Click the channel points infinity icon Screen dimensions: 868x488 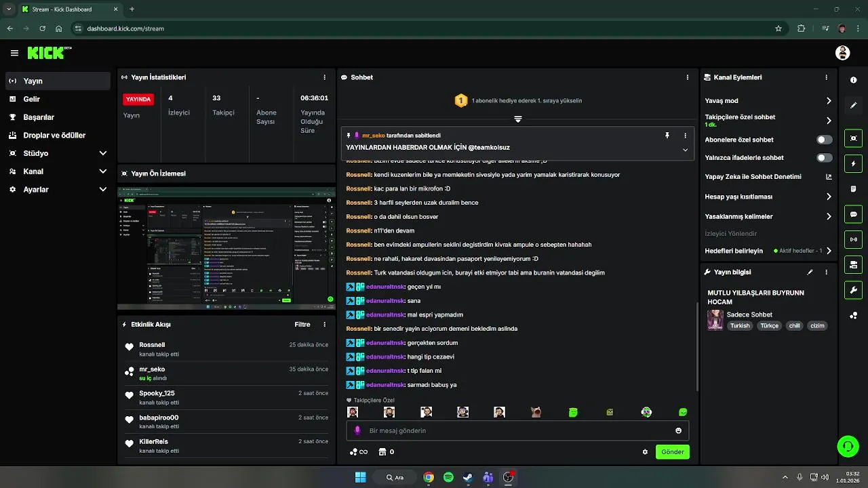coord(359,452)
